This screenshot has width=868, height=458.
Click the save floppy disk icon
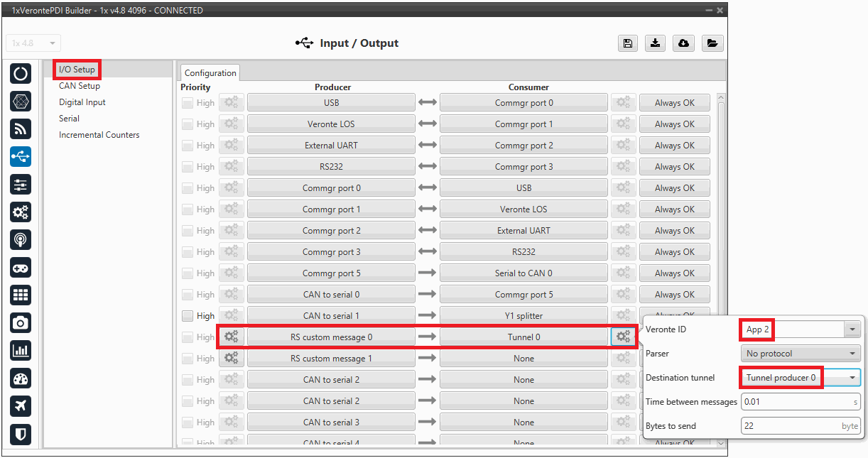627,43
